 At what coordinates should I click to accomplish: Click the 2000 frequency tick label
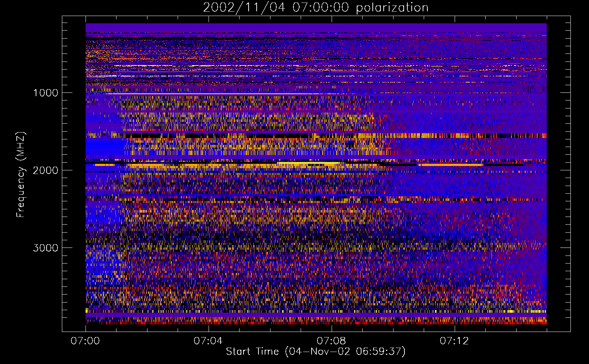[46, 170]
